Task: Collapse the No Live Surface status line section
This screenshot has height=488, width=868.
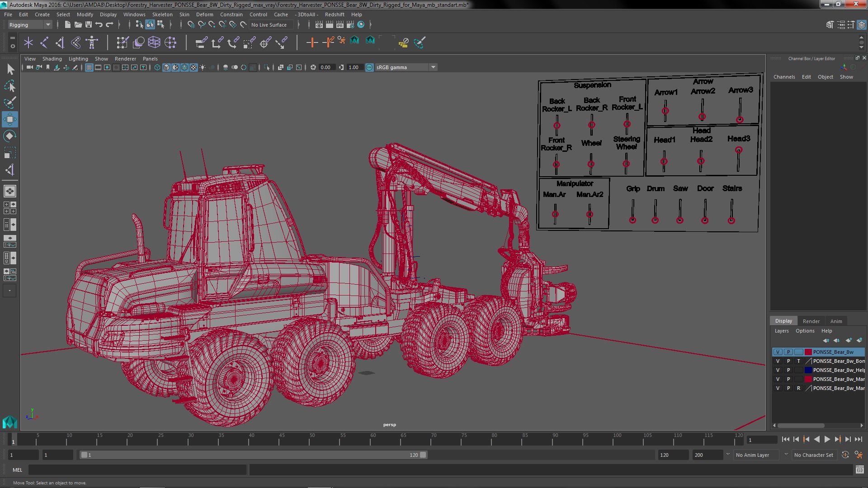Action: (x=299, y=25)
